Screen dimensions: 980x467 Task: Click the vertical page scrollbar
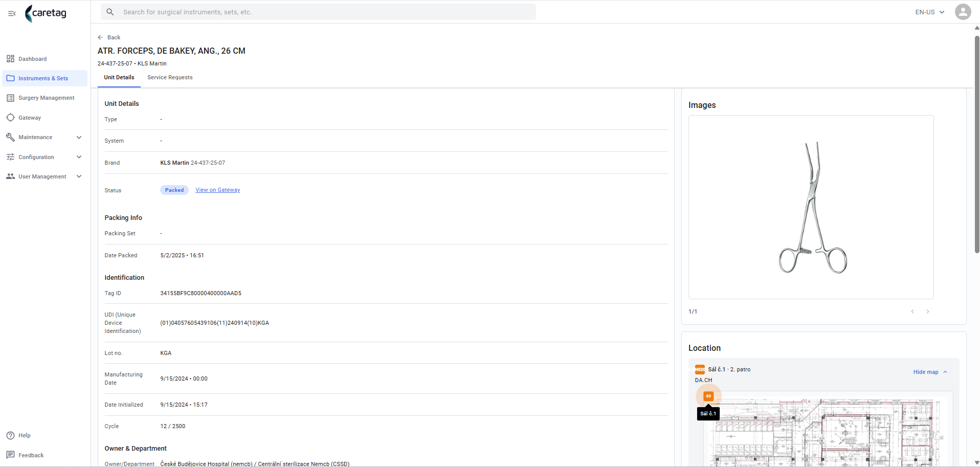(x=976, y=144)
